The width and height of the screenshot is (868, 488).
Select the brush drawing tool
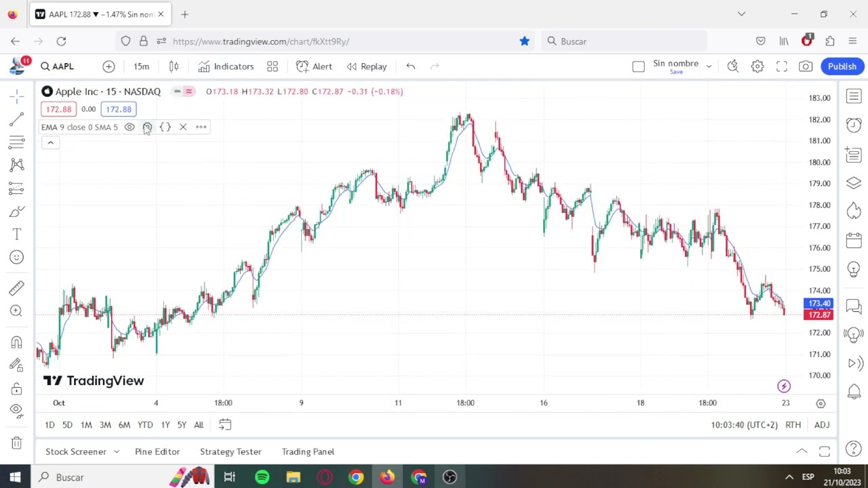click(x=16, y=211)
